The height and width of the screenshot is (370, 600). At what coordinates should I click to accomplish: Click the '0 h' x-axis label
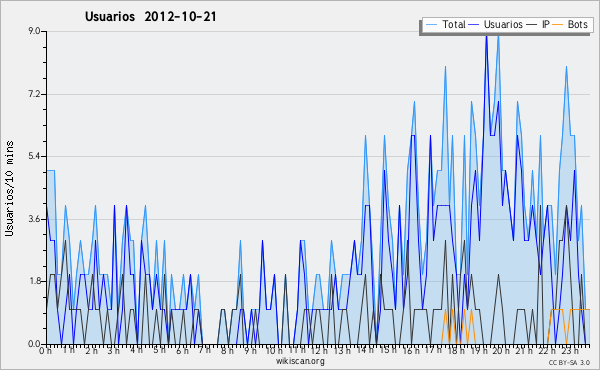(46, 351)
